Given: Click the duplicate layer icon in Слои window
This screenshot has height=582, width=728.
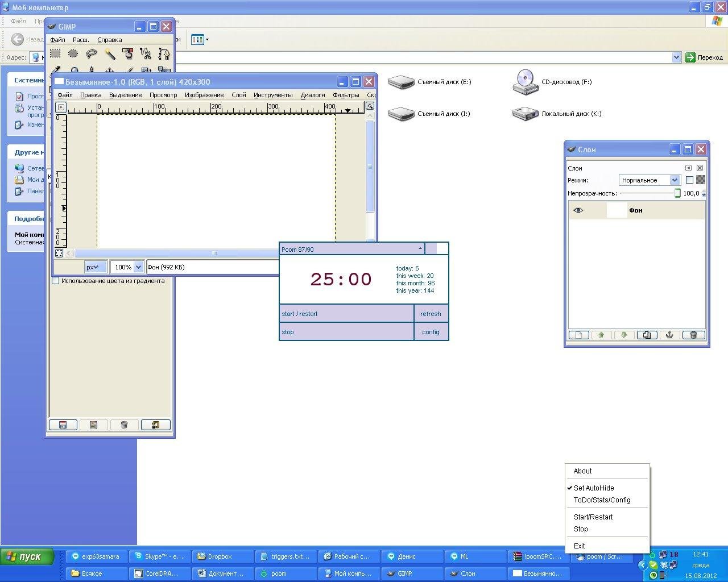Looking at the screenshot, I should pos(647,335).
